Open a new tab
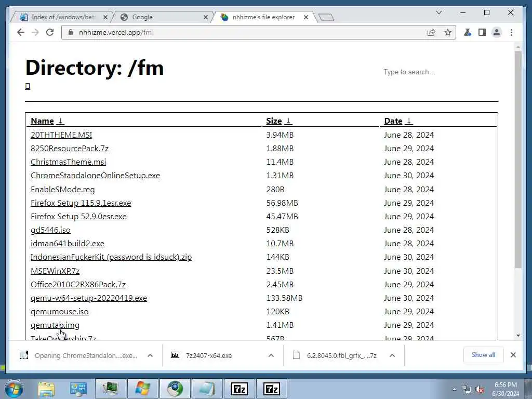 [x=326, y=17]
